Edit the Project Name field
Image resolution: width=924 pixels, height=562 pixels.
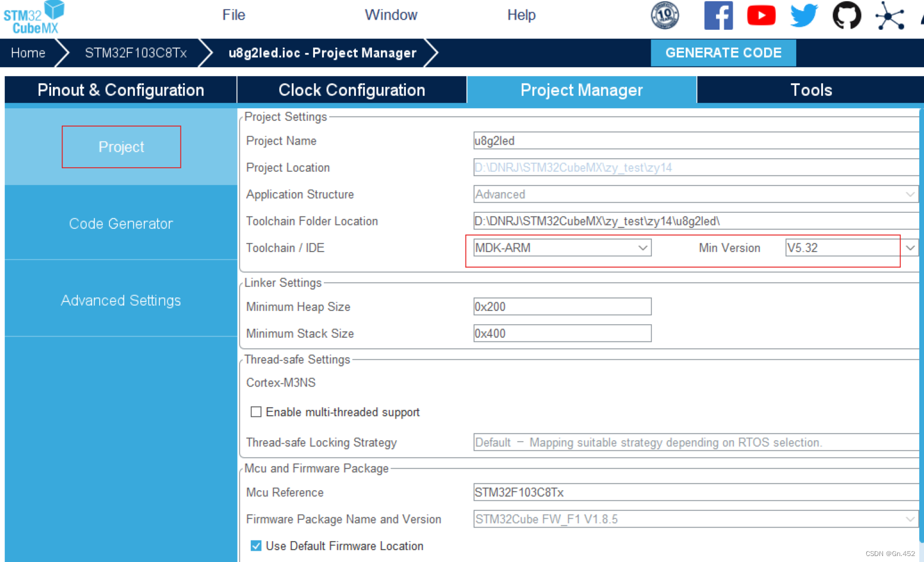click(696, 141)
